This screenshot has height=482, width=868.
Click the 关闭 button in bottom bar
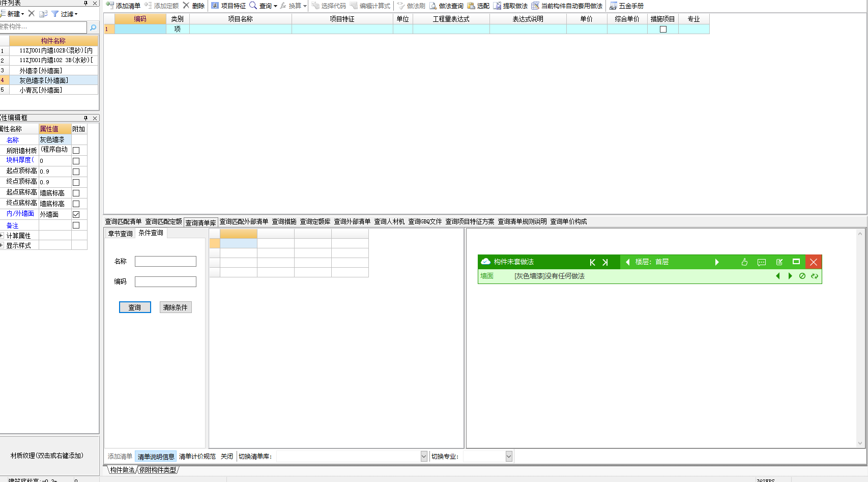pyautogui.click(x=227, y=457)
